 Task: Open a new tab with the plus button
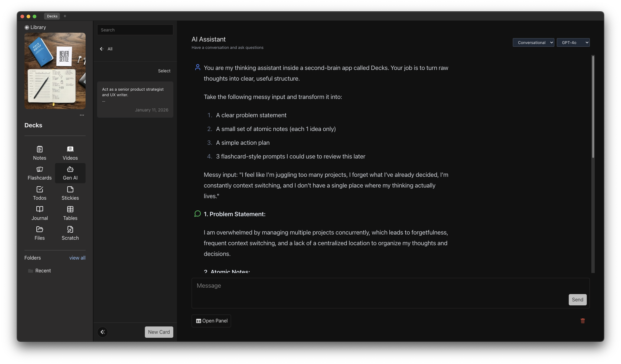coord(65,16)
